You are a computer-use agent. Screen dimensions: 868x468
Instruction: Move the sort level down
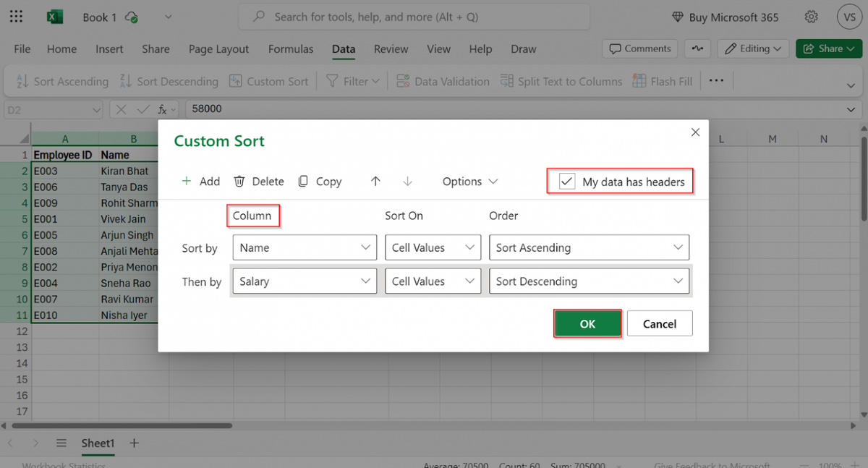click(407, 182)
